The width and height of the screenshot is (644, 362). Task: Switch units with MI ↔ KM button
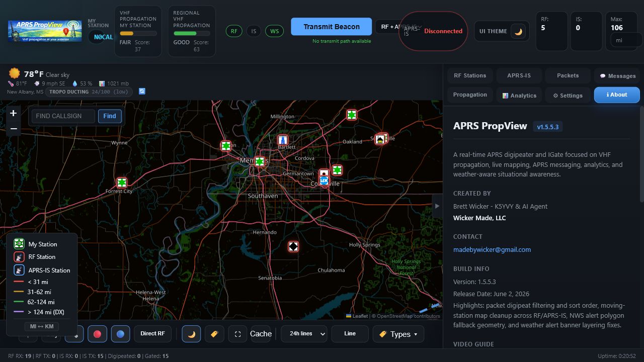pyautogui.click(x=42, y=326)
